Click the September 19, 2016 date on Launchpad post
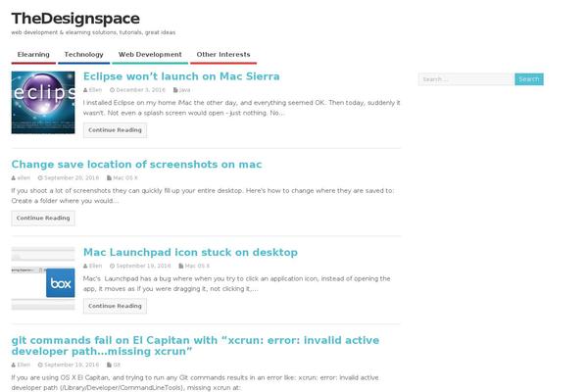588x392 pixels. (143, 266)
